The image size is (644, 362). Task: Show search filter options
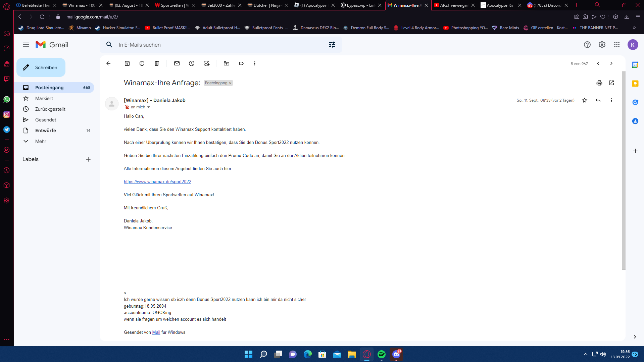coord(332,45)
